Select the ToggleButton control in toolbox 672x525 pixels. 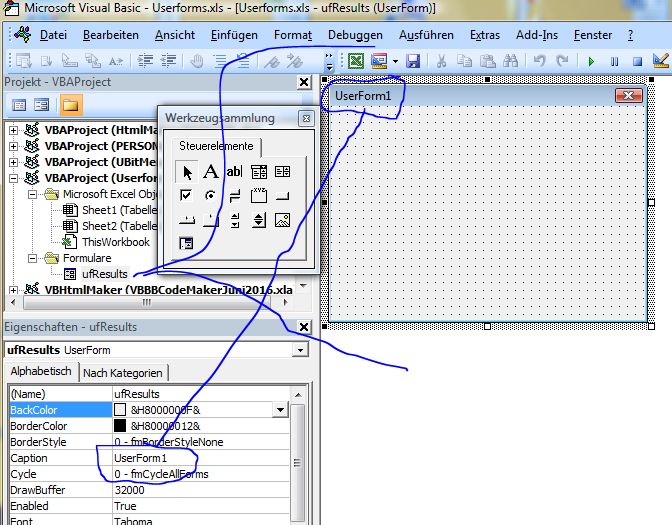pyautogui.click(x=234, y=196)
